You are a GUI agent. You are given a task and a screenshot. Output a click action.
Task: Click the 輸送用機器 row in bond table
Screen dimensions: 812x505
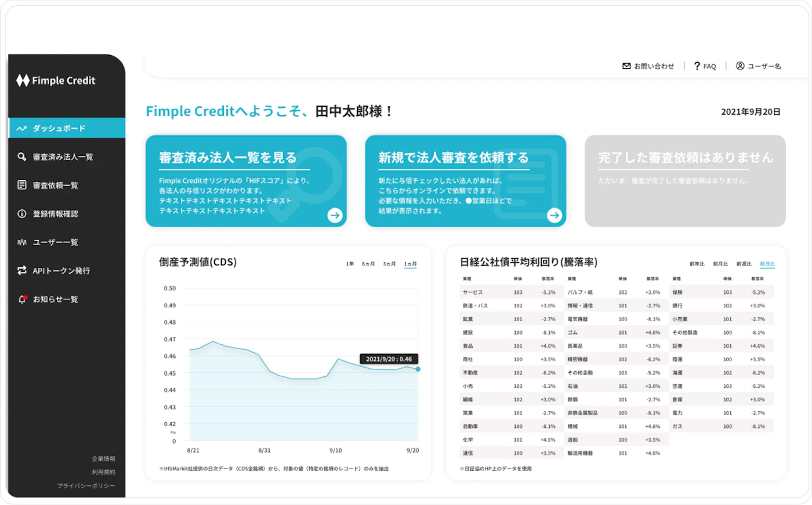tap(616, 453)
